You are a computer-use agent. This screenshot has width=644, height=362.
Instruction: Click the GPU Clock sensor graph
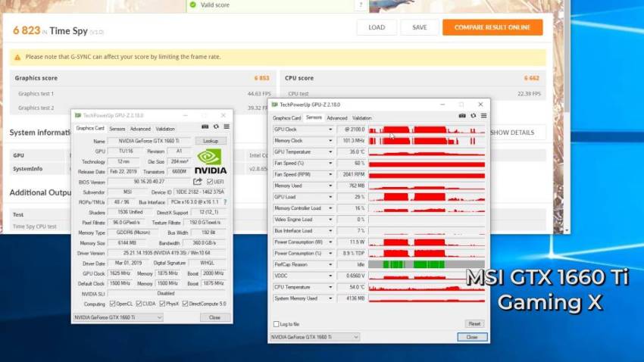coord(427,130)
